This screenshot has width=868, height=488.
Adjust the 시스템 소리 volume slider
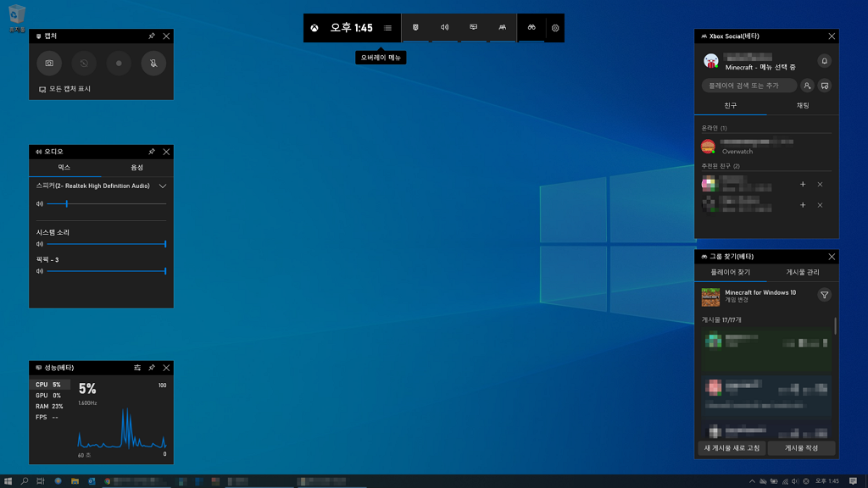(106, 244)
